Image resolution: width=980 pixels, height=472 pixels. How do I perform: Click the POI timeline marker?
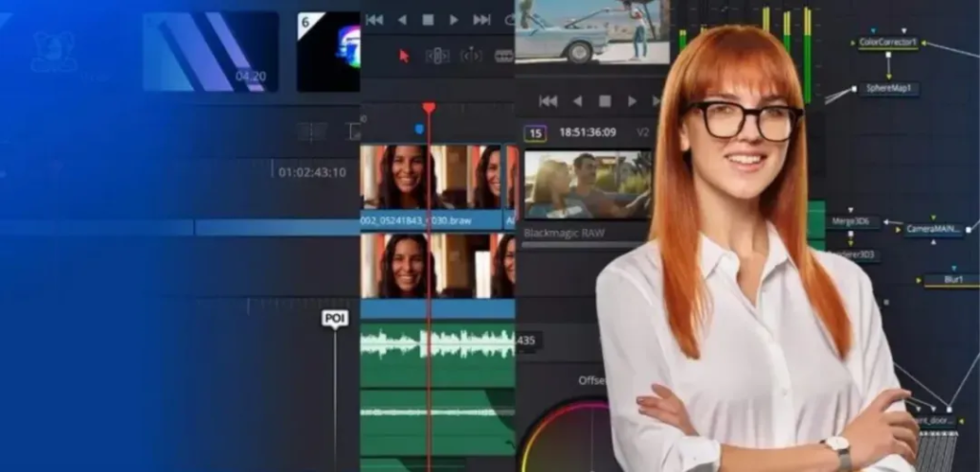(x=335, y=319)
